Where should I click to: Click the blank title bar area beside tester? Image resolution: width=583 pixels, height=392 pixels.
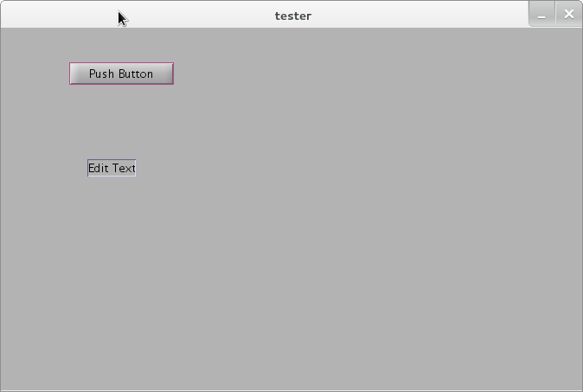tap(409, 15)
